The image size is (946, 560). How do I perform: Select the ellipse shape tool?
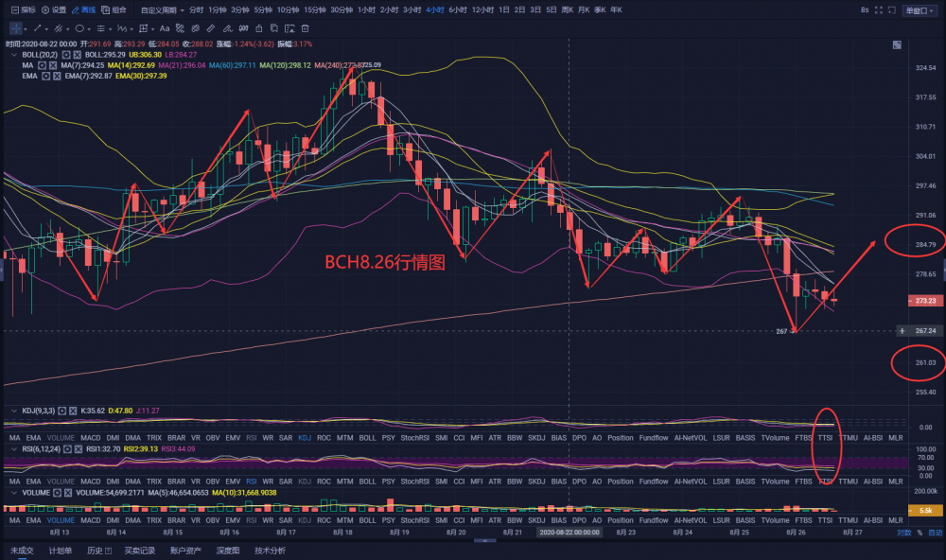click(x=79, y=28)
